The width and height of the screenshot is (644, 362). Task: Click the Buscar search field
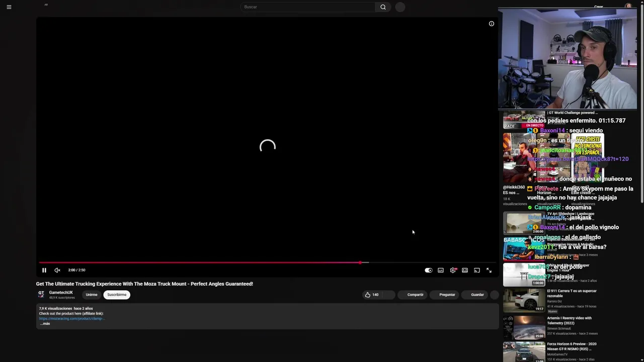click(307, 7)
